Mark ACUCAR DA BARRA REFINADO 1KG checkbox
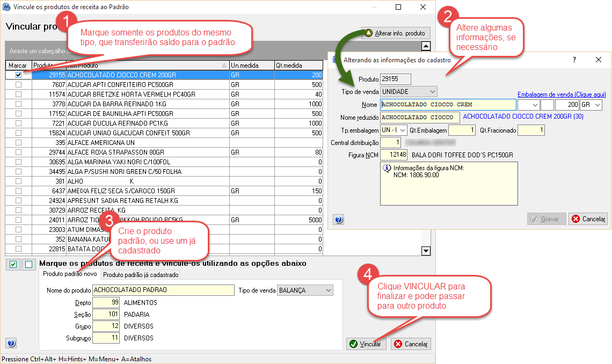Image resolution: width=612 pixels, height=364 pixels. 18,104
